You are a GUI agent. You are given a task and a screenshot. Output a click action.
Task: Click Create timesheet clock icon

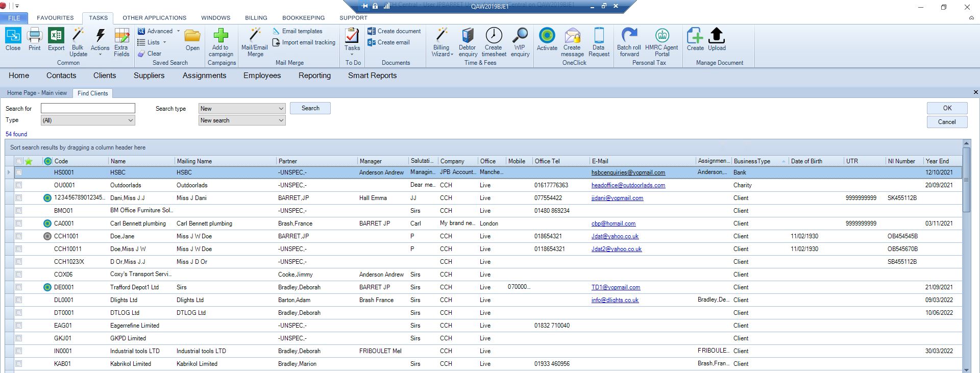click(x=494, y=42)
